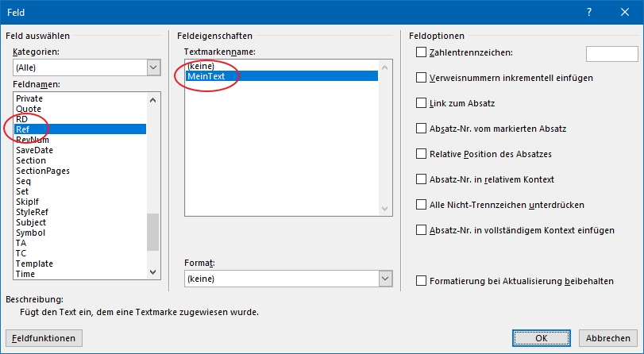Click the Zahlentrennzeichen text input box
This screenshot has width=644, height=354.
[612, 54]
